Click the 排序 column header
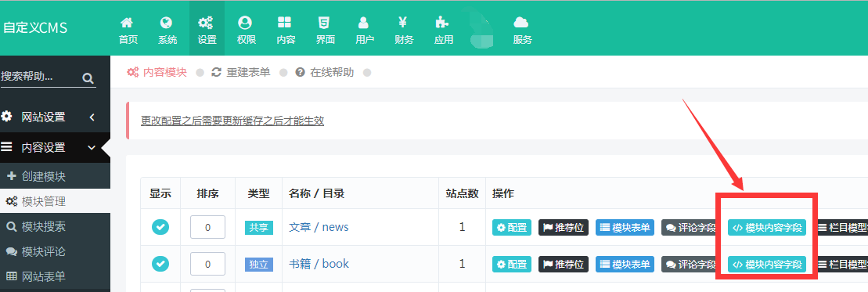This screenshot has height=292, width=868. [x=207, y=194]
